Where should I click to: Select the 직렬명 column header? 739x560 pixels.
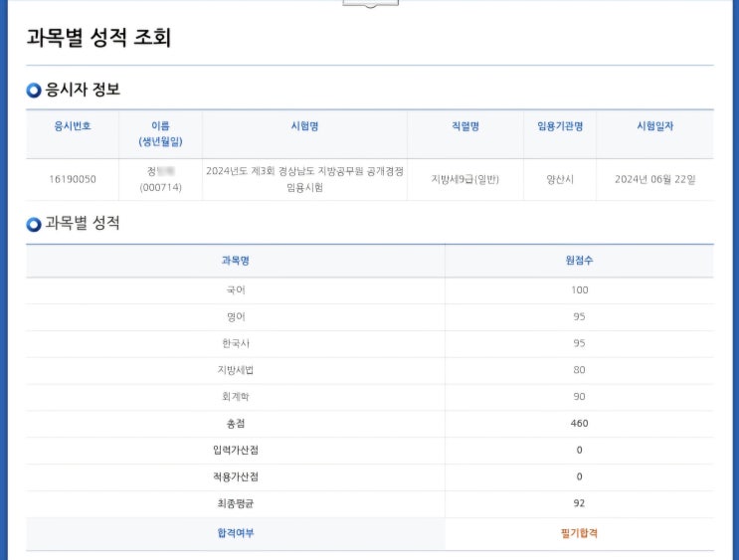[464, 126]
